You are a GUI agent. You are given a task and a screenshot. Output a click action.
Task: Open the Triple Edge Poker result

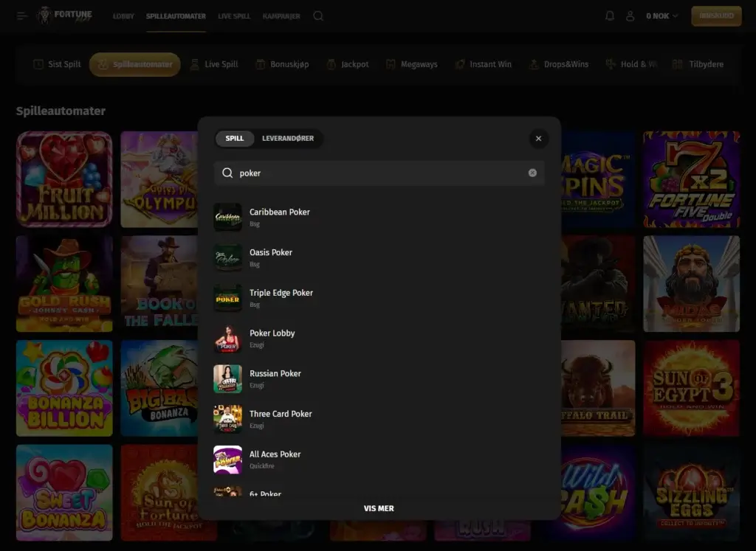(379, 298)
